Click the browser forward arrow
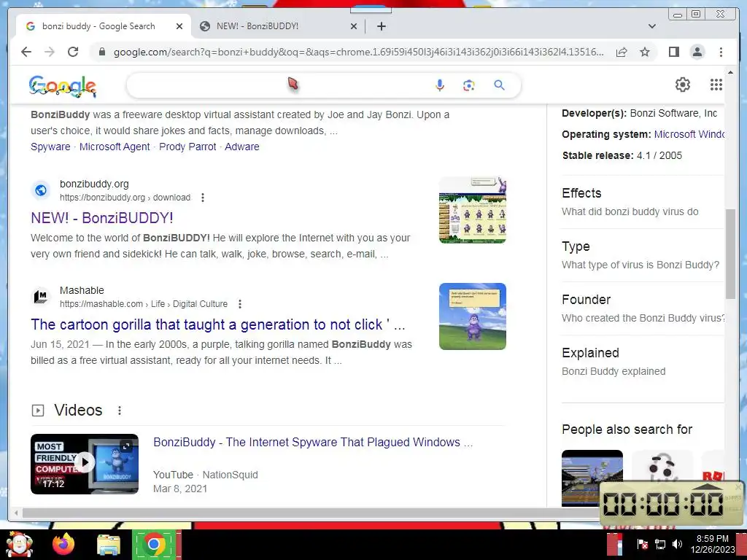The image size is (747, 560). click(x=50, y=52)
